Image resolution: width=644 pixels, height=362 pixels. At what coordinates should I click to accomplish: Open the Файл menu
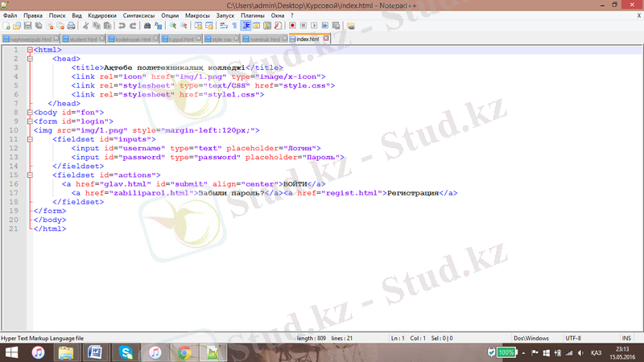tap(10, 15)
